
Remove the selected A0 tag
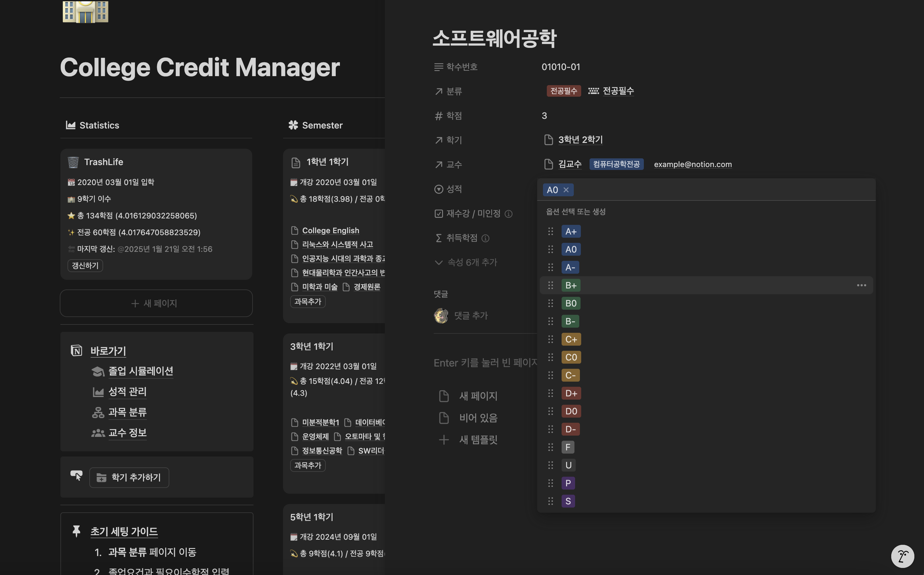pos(566,190)
